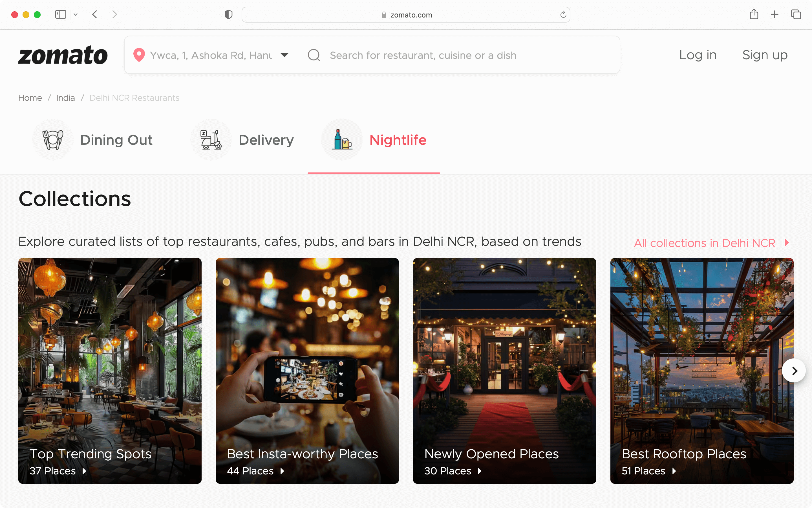Open the Newly Opened Places collection card
Image resolution: width=812 pixels, height=508 pixels.
(x=504, y=371)
